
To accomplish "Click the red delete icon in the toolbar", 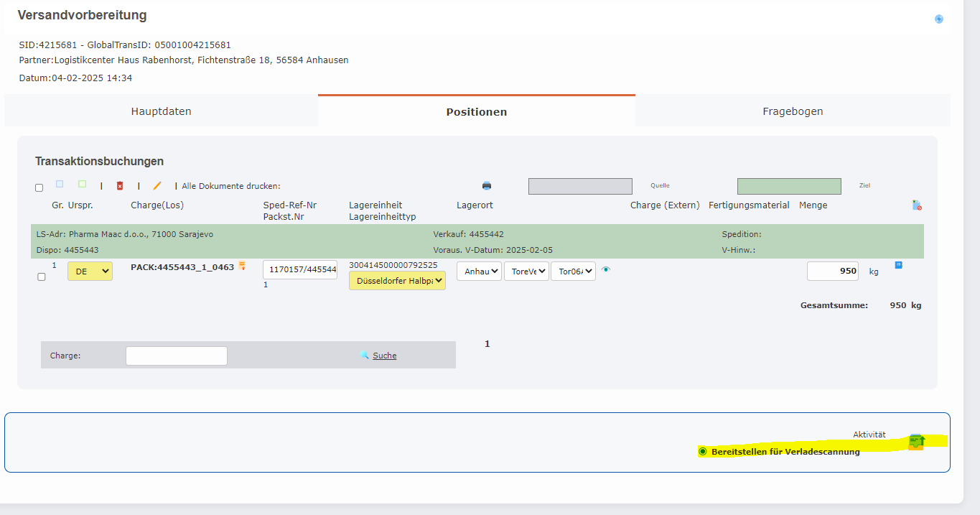I will click(x=120, y=186).
